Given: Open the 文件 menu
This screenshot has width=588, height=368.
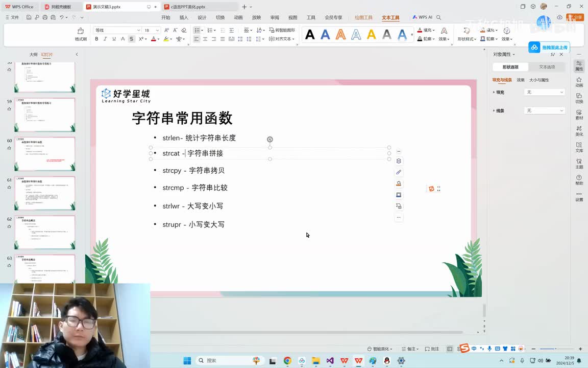Looking at the screenshot, I should click(12, 17).
